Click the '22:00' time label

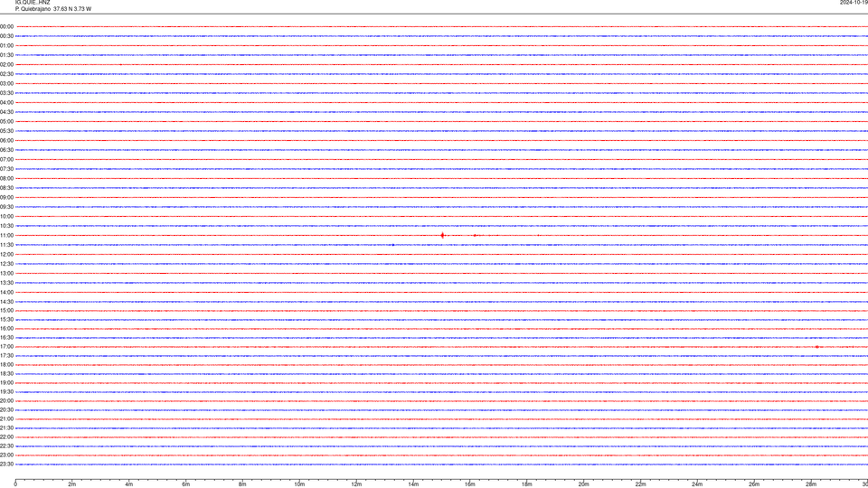point(6,437)
